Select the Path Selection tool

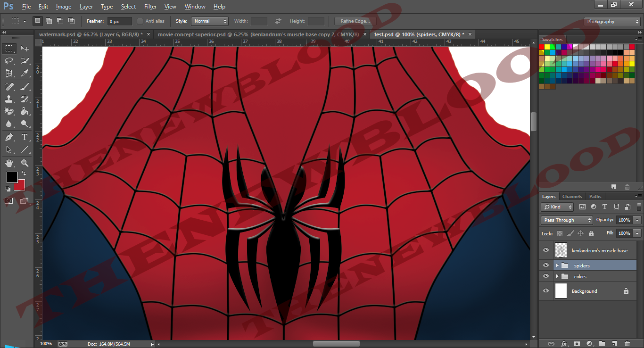click(x=9, y=149)
